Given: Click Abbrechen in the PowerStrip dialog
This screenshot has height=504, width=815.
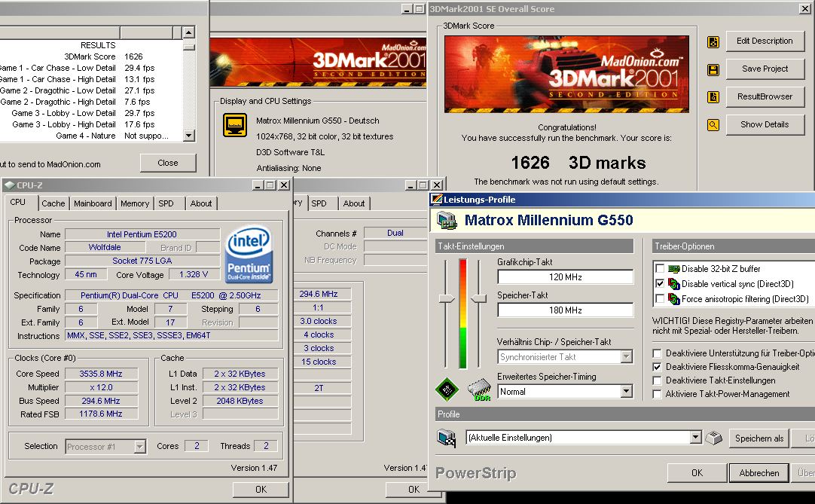Looking at the screenshot, I should 759,473.
